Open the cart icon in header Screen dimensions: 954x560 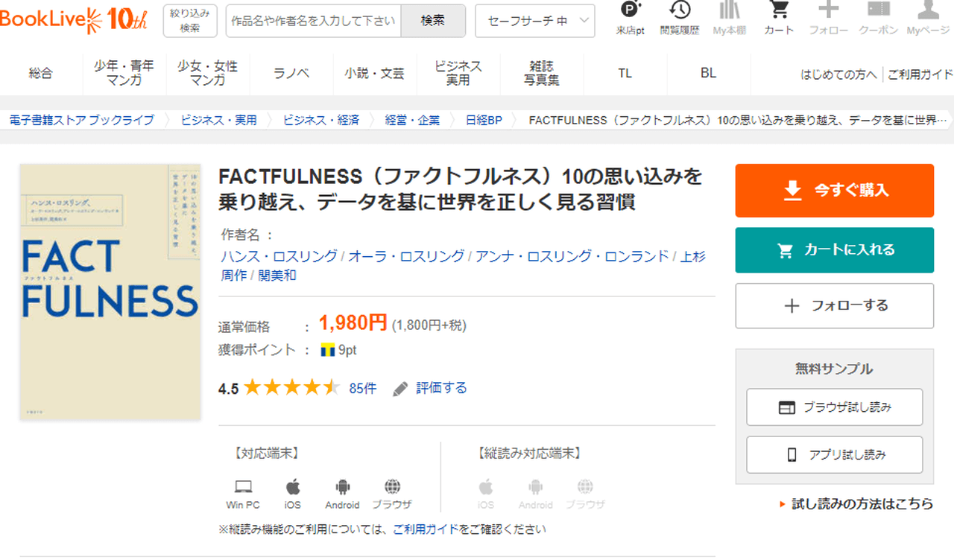779,11
